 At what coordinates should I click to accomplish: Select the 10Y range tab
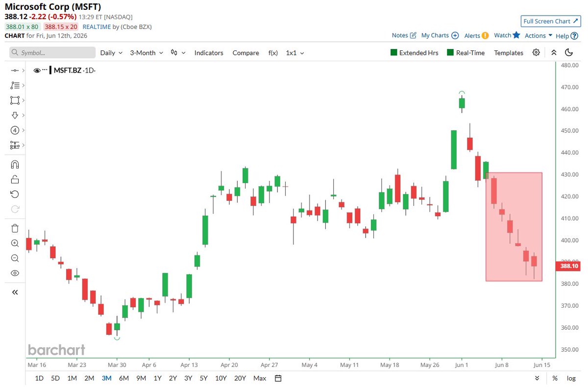tap(221, 378)
